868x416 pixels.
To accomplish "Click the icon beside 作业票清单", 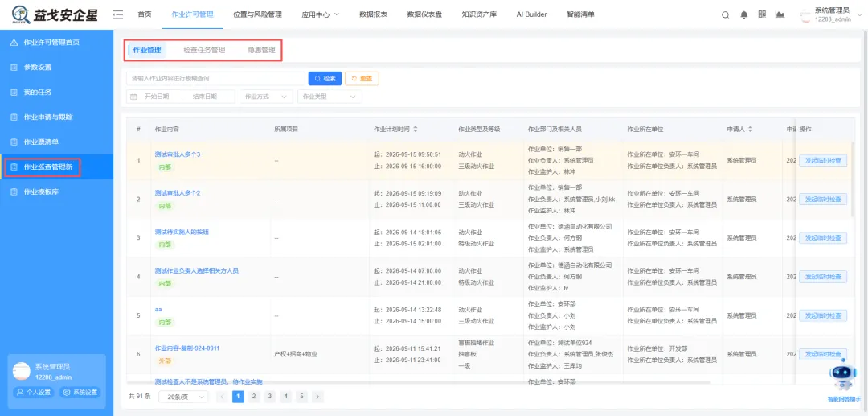I will [x=14, y=142].
